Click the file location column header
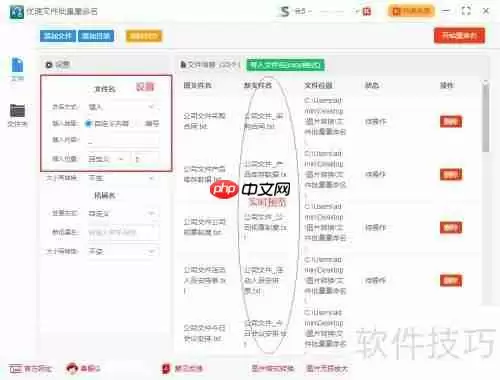Viewport: 500px width, 380px height. click(x=318, y=85)
